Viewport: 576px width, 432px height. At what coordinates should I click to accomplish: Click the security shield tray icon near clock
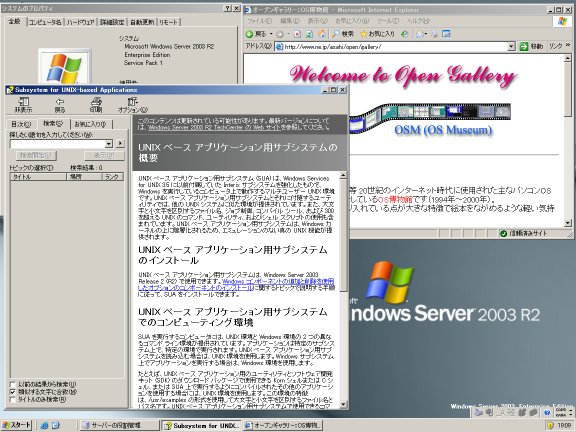tap(550, 425)
